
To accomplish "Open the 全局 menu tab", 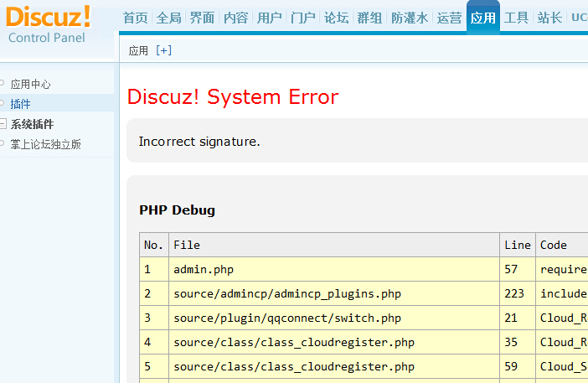I will (x=168, y=18).
